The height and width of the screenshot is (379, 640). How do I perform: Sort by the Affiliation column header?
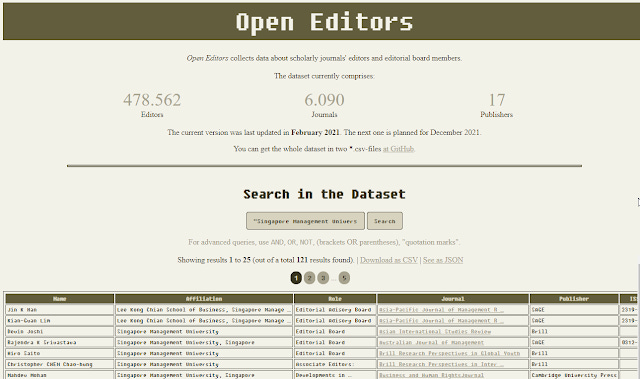[204, 299]
